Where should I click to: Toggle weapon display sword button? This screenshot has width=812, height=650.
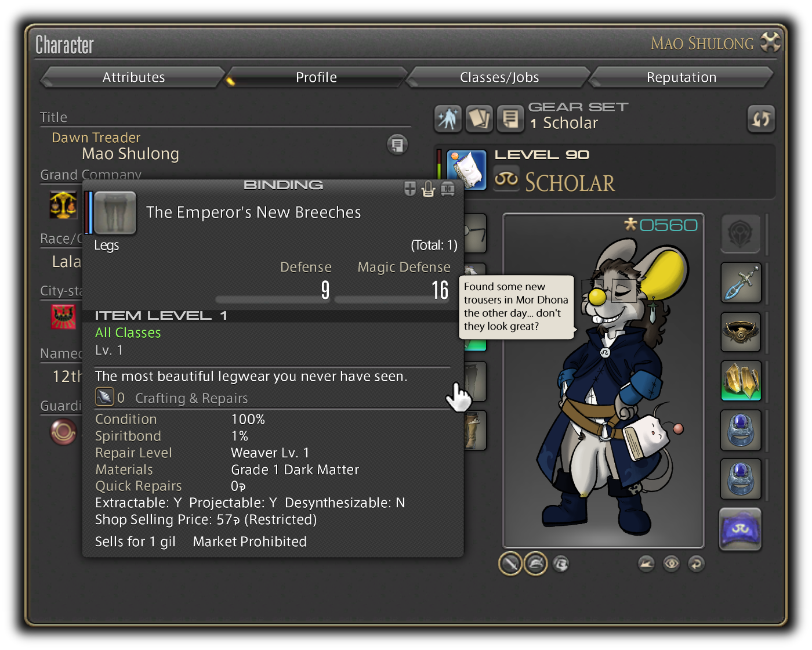pyautogui.click(x=510, y=564)
